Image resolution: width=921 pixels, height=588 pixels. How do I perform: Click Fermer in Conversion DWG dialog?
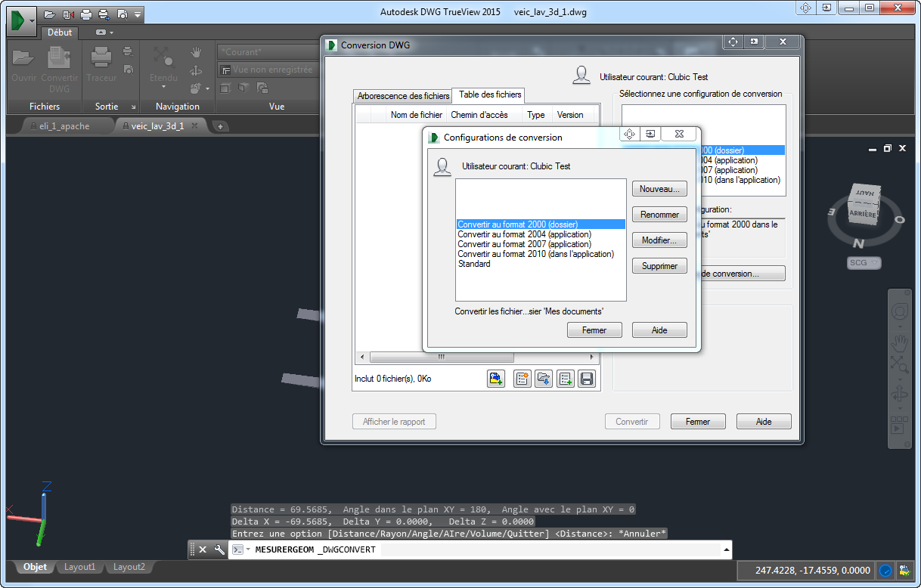pos(697,422)
